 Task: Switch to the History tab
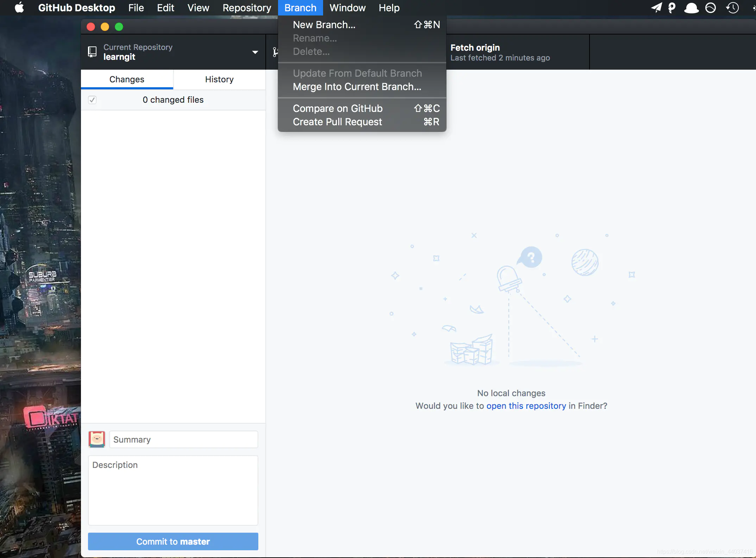coord(219,80)
